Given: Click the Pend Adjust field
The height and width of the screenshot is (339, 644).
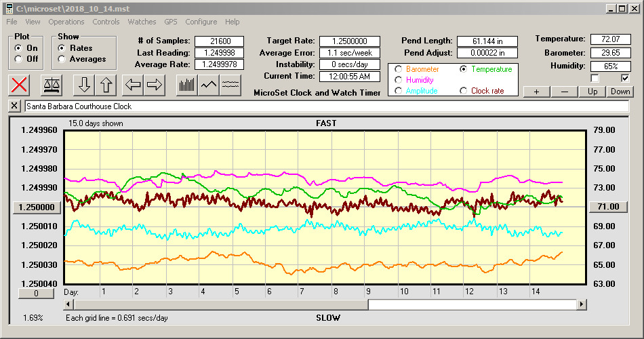Looking at the screenshot, I should [x=487, y=53].
